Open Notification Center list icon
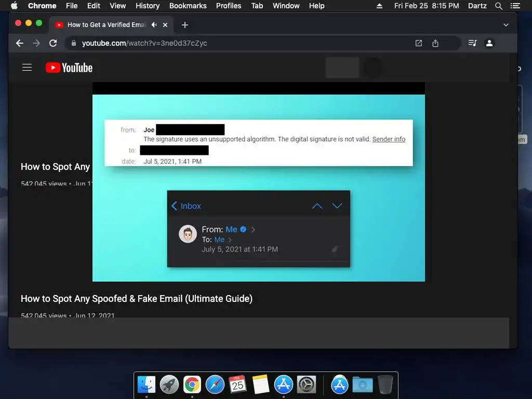Image resolution: width=532 pixels, height=399 pixels. [x=515, y=6]
